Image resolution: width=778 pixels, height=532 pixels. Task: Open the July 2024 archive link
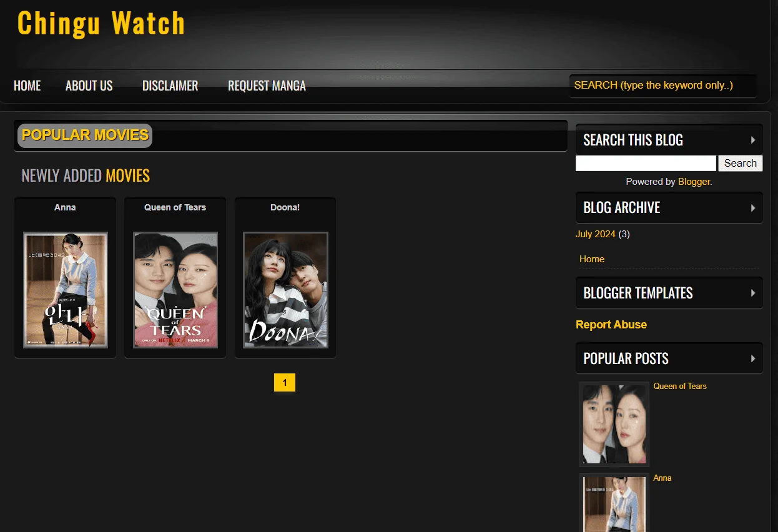point(596,234)
